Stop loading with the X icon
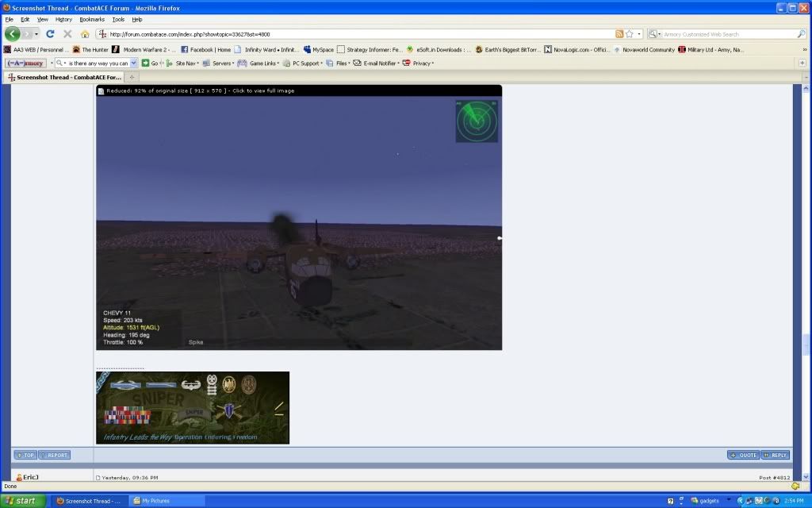 click(67, 34)
